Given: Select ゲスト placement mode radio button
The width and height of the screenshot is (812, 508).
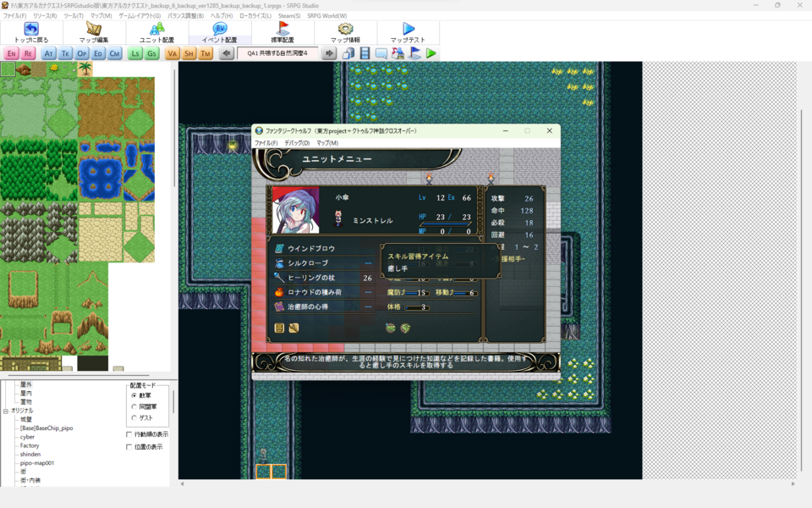Looking at the screenshot, I should point(134,417).
